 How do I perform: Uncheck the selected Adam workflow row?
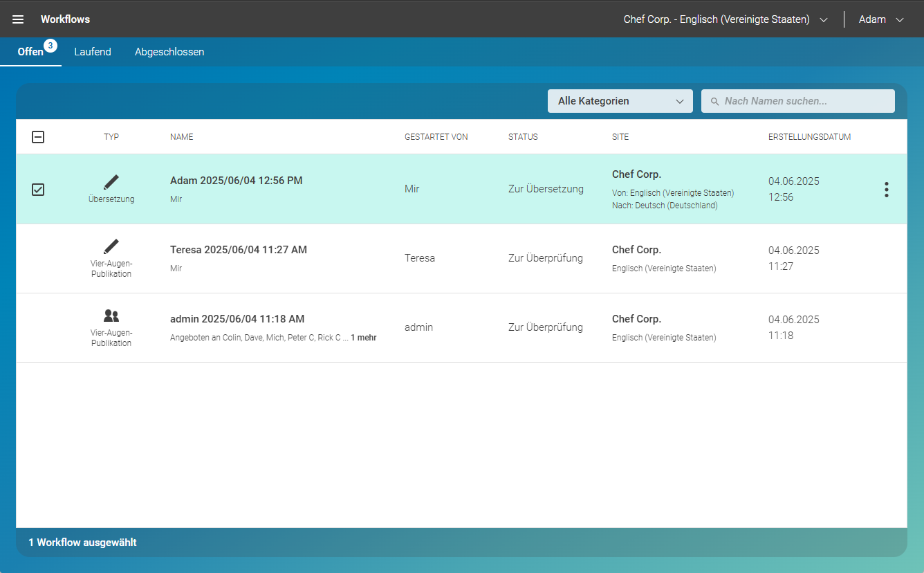coord(38,189)
